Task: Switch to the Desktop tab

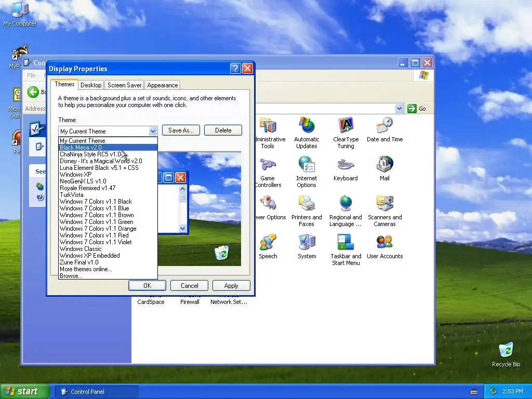Action: tap(91, 85)
